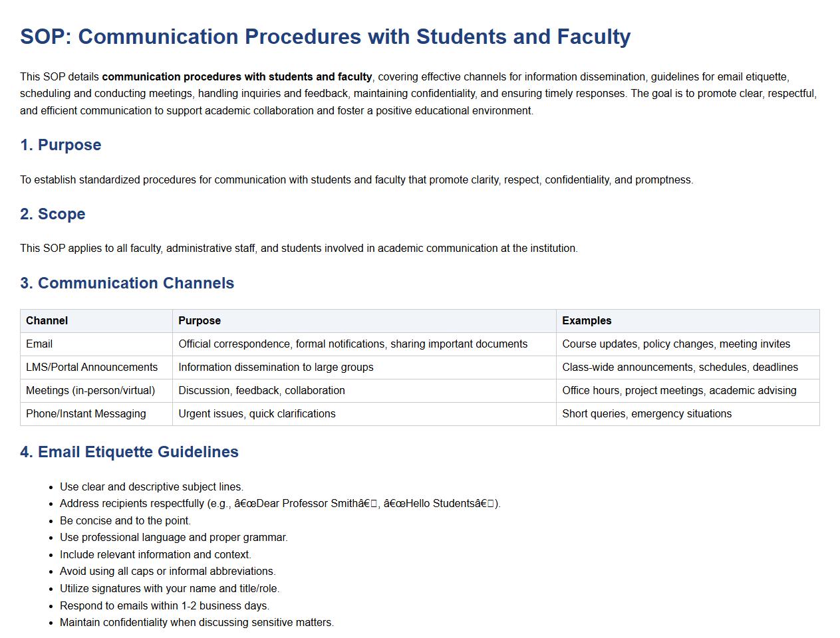Click the "Information dissemination to large groups" cell
840x638 pixels.
276,367
